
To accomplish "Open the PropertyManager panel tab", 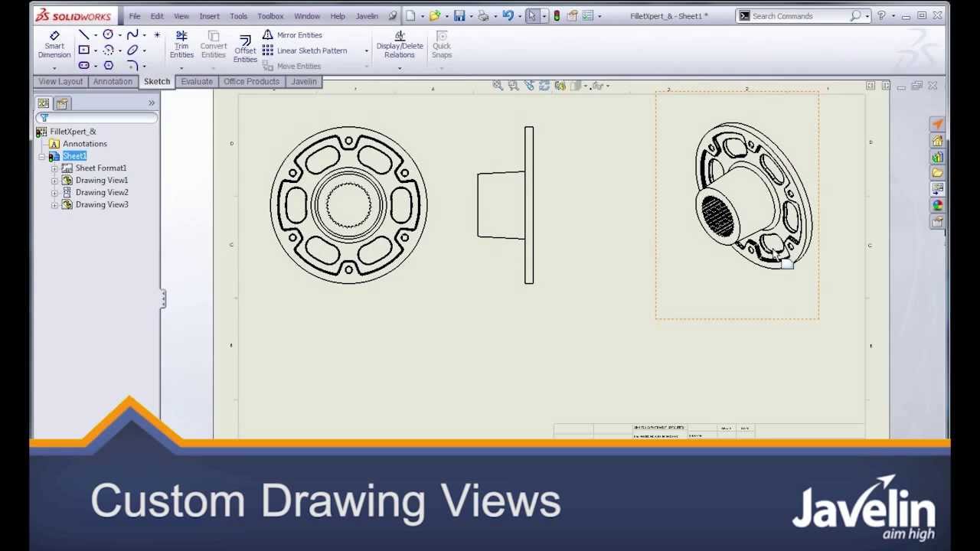I will pos(62,103).
